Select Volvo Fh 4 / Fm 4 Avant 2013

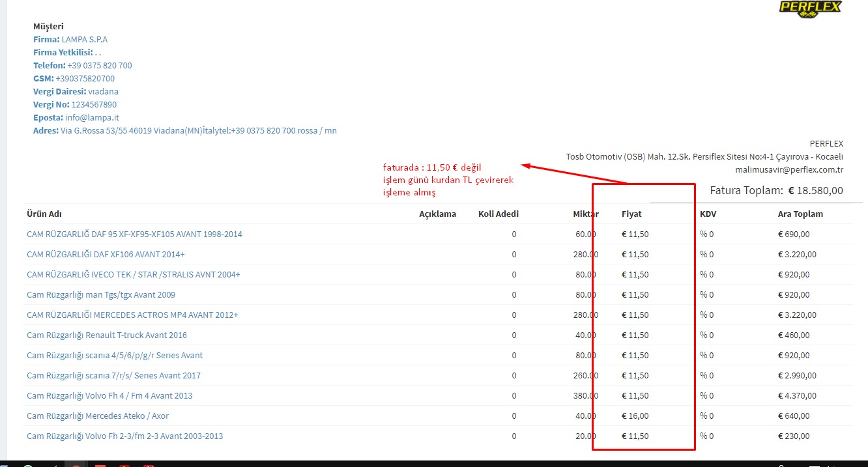tap(109, 395)
